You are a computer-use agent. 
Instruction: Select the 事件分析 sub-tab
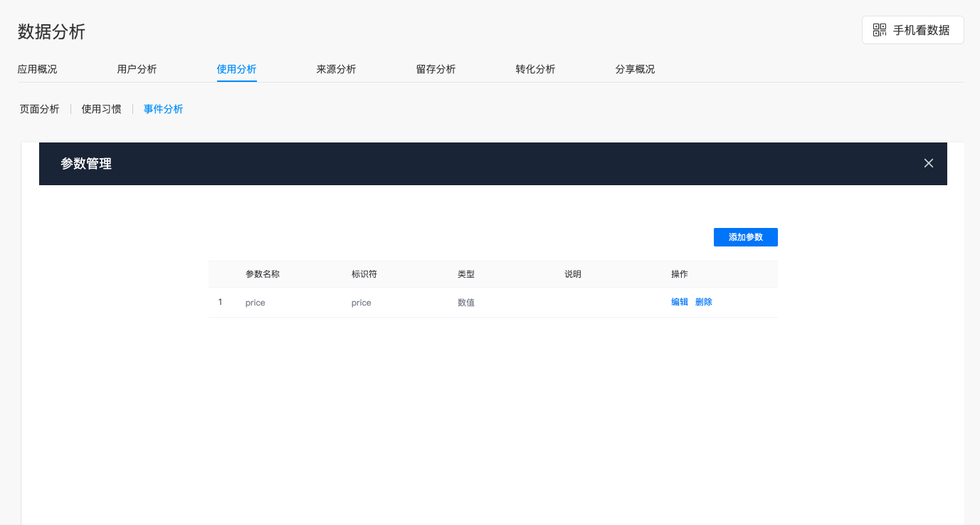(x=163, y=109)
